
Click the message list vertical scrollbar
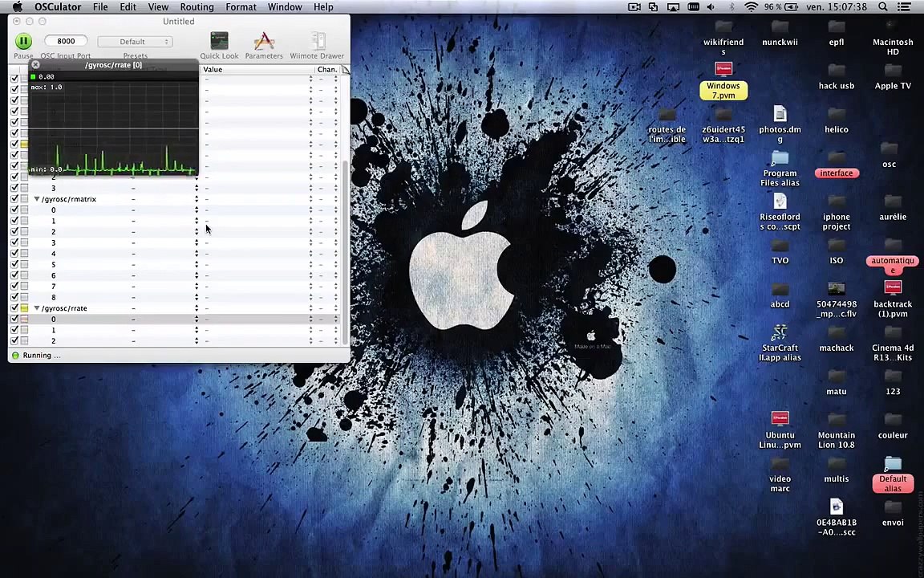(346, 252)
